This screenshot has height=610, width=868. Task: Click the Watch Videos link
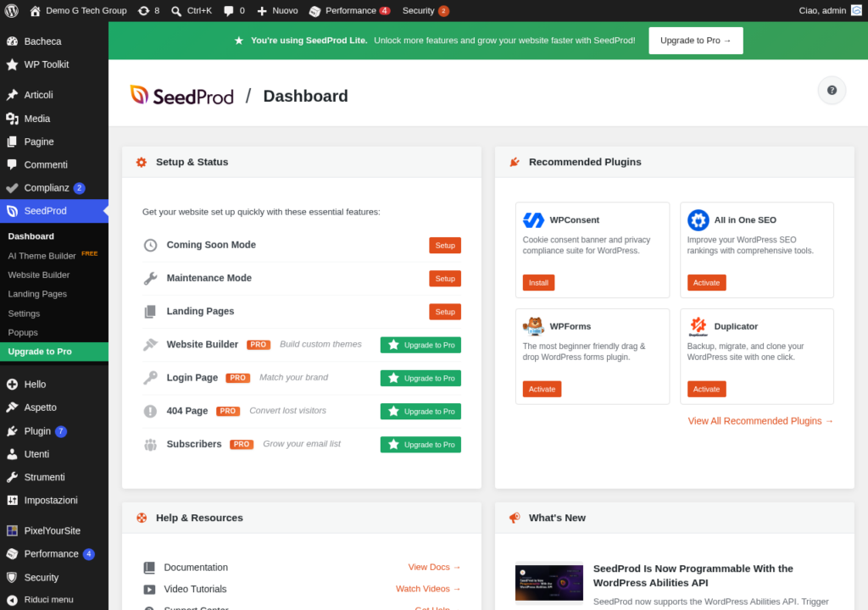428,589
